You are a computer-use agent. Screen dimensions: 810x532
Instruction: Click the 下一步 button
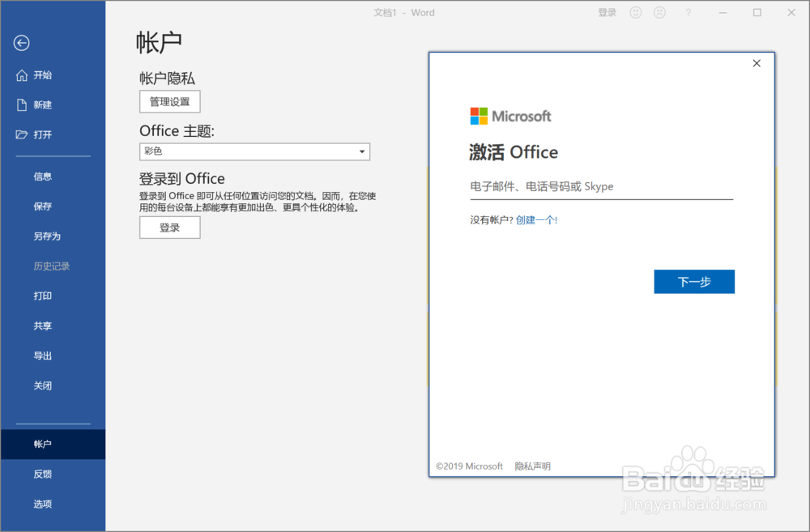[694, 282]
